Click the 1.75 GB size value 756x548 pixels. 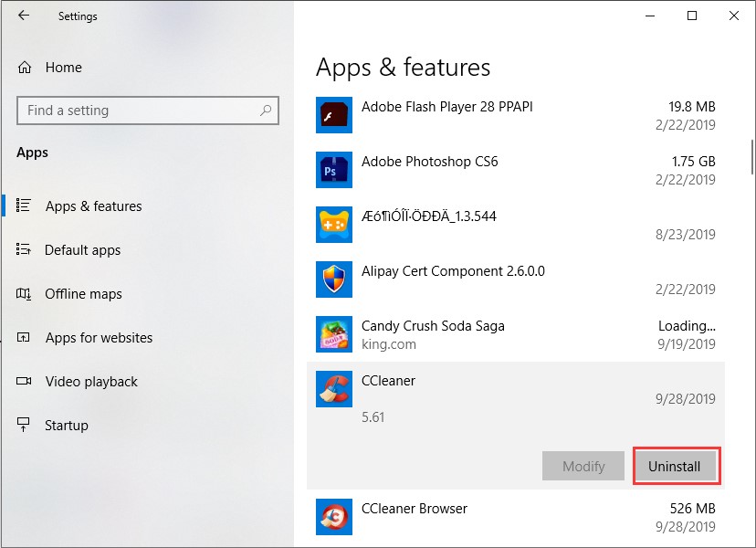693,161
